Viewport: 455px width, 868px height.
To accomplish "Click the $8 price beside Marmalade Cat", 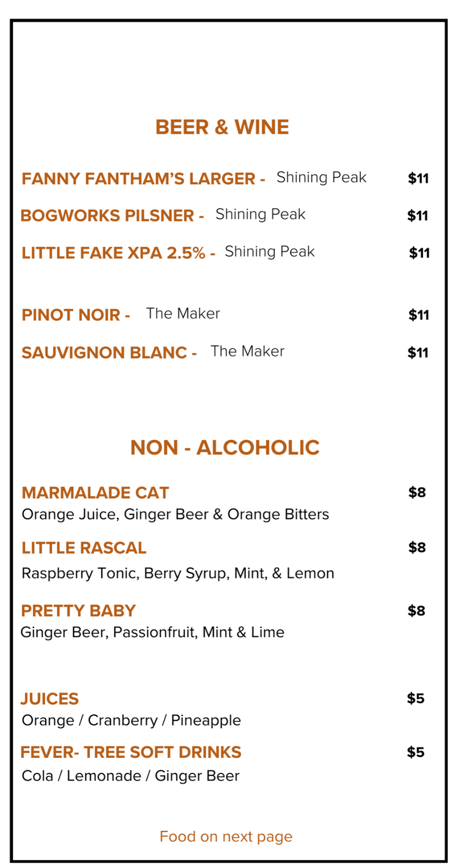I will (417, 492).
